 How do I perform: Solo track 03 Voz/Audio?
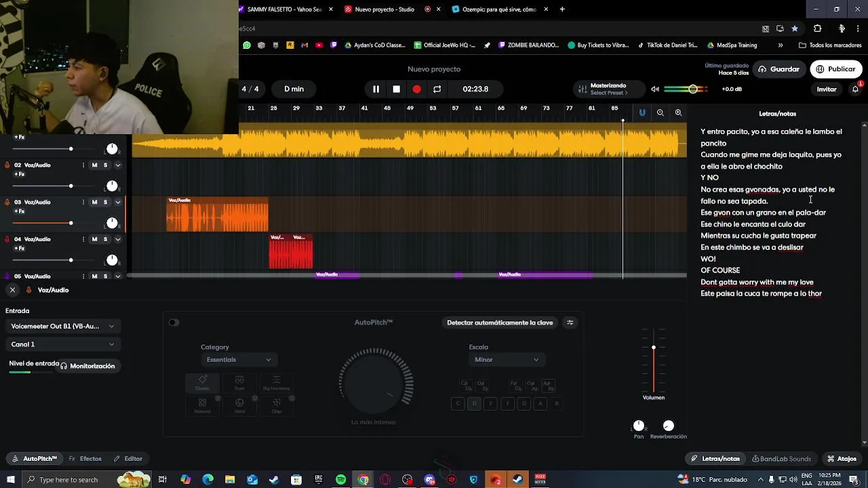click(x=105, y=202)
